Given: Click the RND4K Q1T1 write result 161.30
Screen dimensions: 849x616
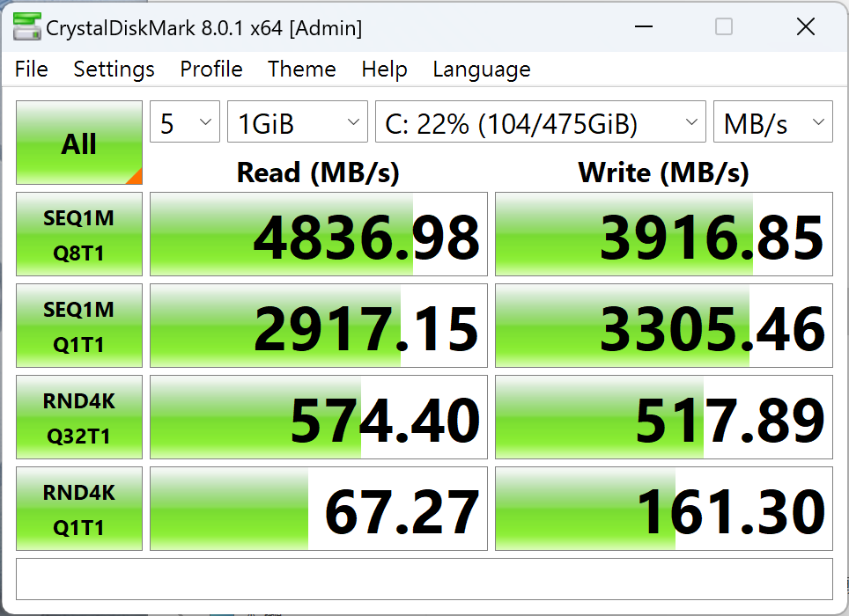Looking at the screenshot, I should (664, 509).
